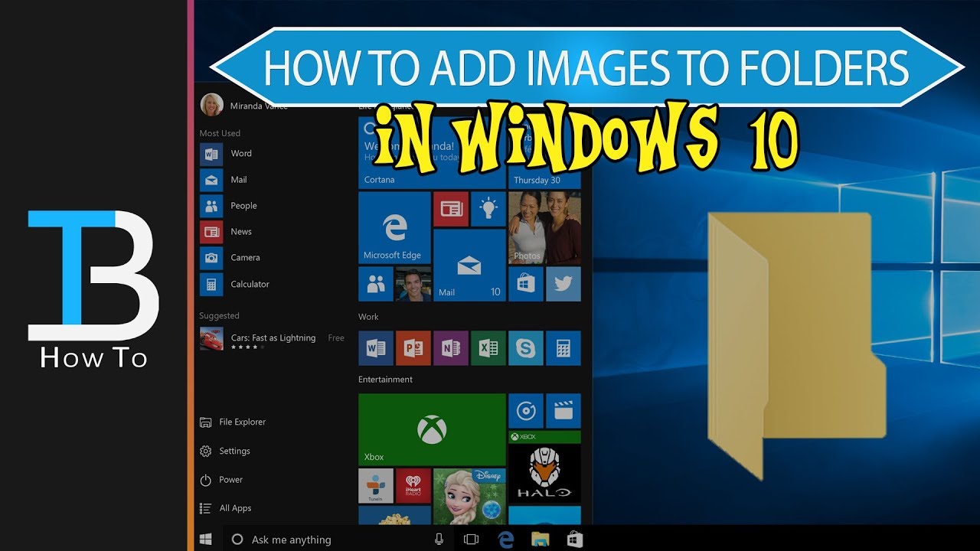Open the Cars: Fast as Lightning suggestion
This screenshot has height=551, width=980.
(x=272, y=338)
